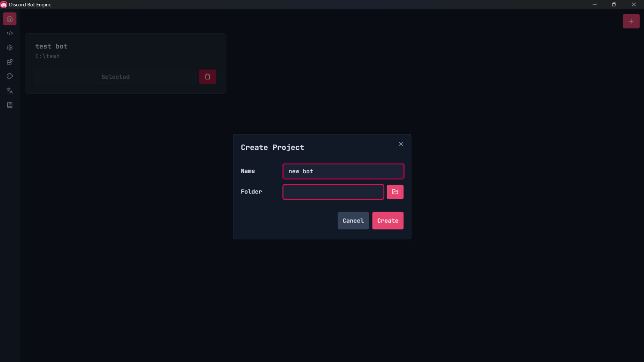Browse for a project folder
This screenshot has height=362, width=644.
395,192
